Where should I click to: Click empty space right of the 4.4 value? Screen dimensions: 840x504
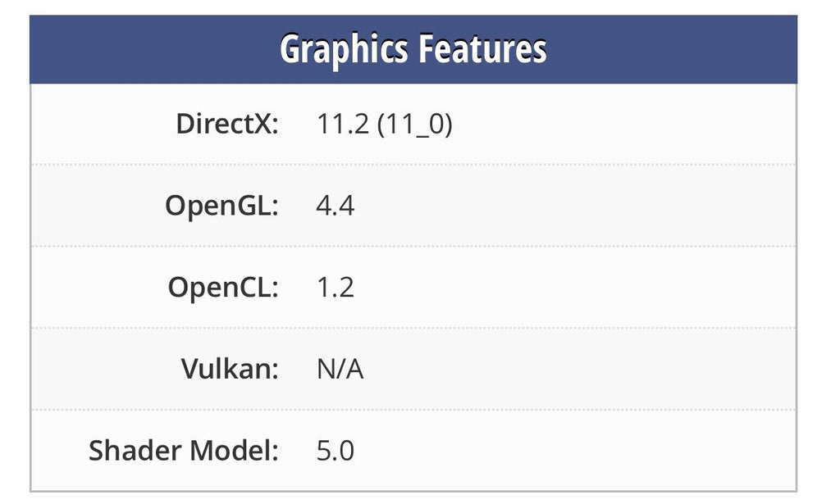(574, 206)
